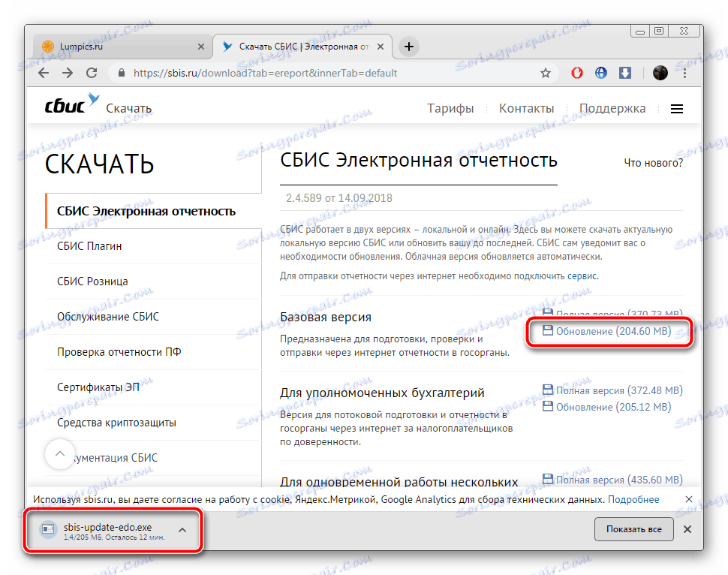Click the Для уполномоченных бухгалтерий heading
The height and width of the screenshot is (575, 728).
coord(382,393)
